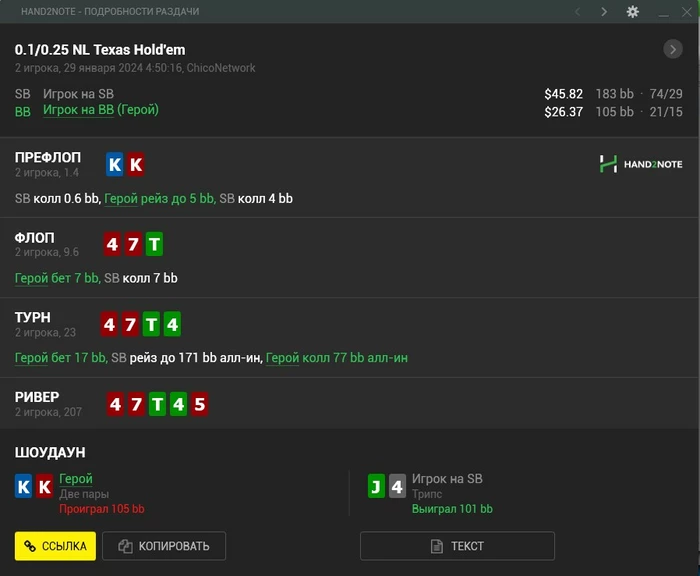The image size is (700, 576).
Task: Click Герой link in flop action line
Action: pyautogui.click(x=31, y=278)
